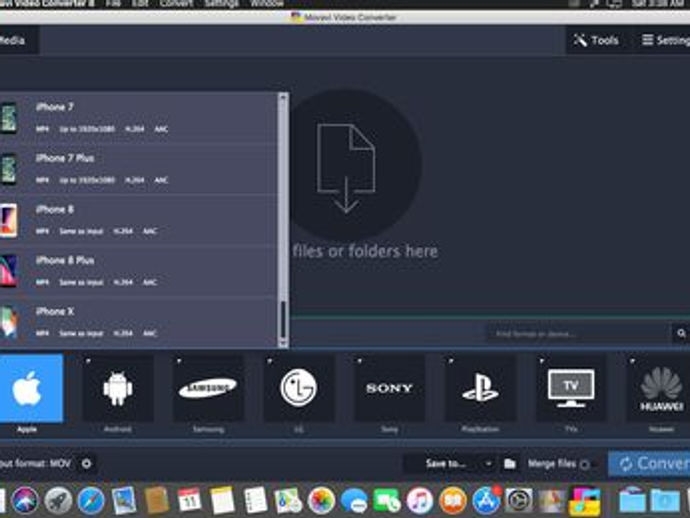Open Messages from the dock
Screen dimensions: 690x518
point(354,501)
